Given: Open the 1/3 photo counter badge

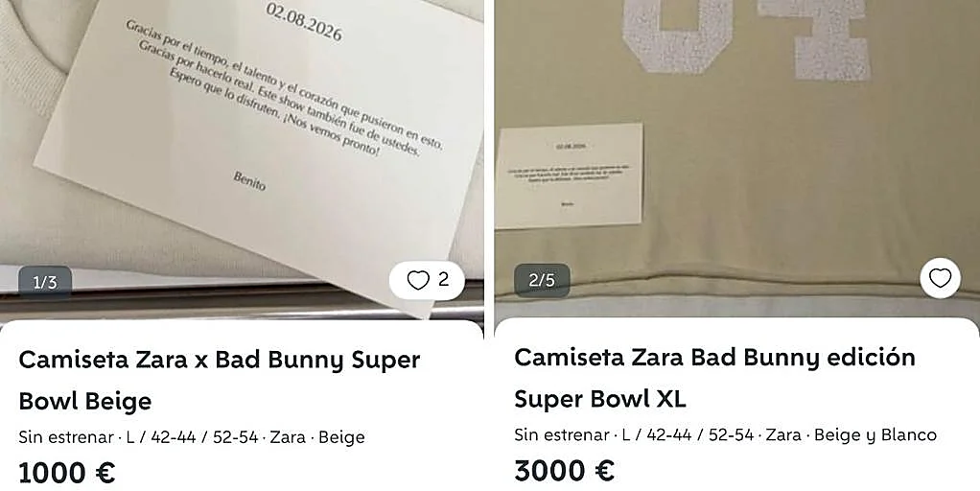Looking at the screenshot, I should (44, 282).
